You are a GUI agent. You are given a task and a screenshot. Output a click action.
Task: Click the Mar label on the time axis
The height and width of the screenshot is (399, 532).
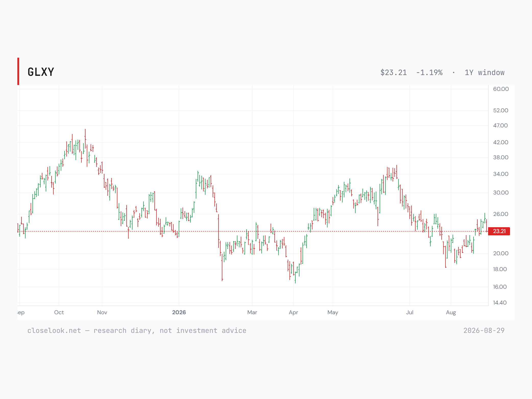[x=252, y=312]
